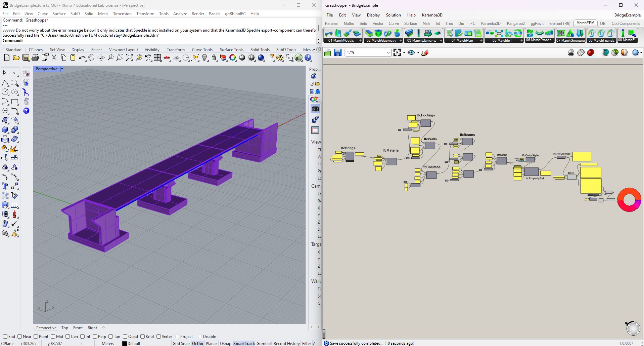Click the camera icon in properties panel
The height and width of the screenshot is (346, 644).
(x=315, y=109)
